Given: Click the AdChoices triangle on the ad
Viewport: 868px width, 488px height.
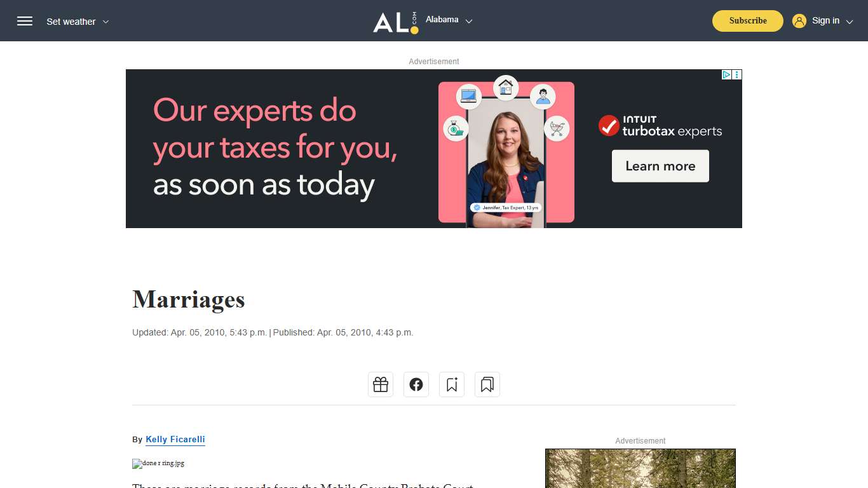Looking at the screenshot, I should (x=727, y=74).
